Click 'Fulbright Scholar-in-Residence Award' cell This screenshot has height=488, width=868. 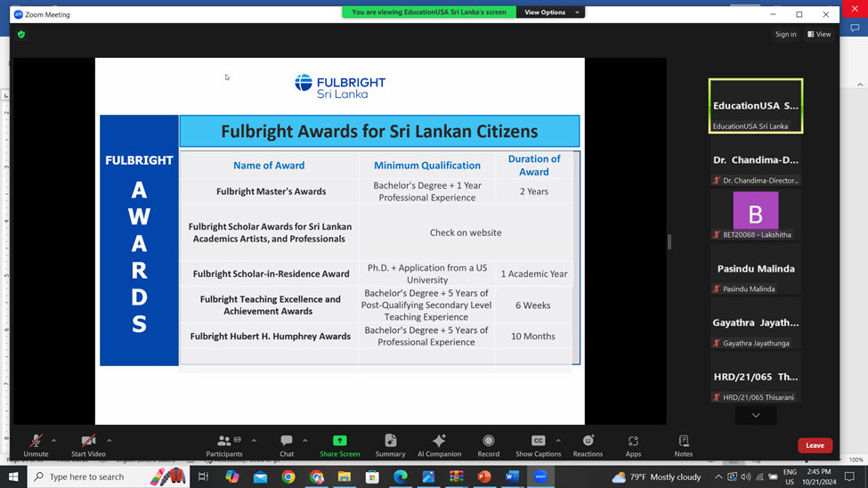(272, 273)
